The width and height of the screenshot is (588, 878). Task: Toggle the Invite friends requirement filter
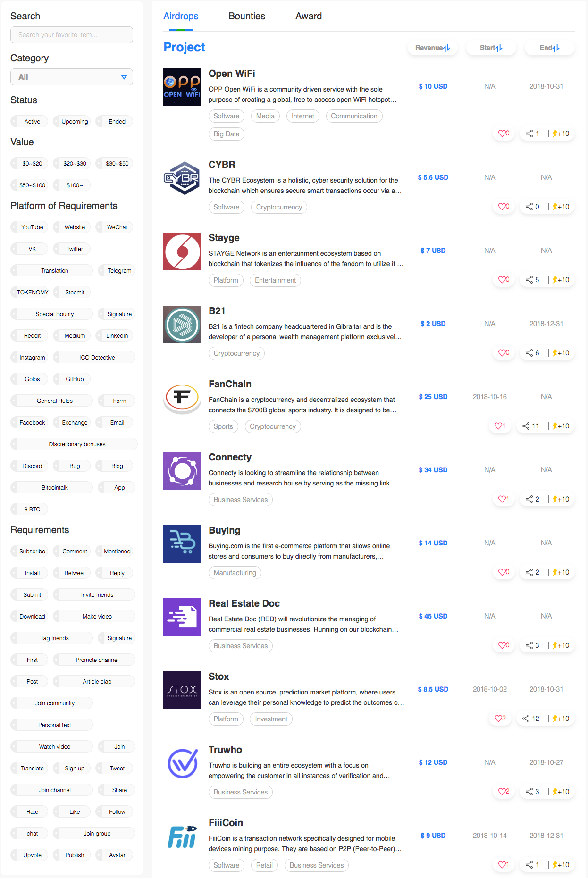coord(94,595)
